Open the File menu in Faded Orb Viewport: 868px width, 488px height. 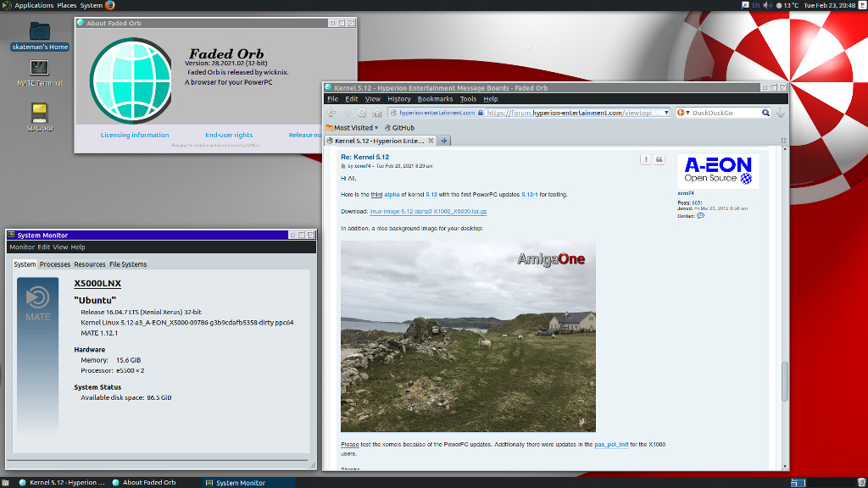coord(332,99)
